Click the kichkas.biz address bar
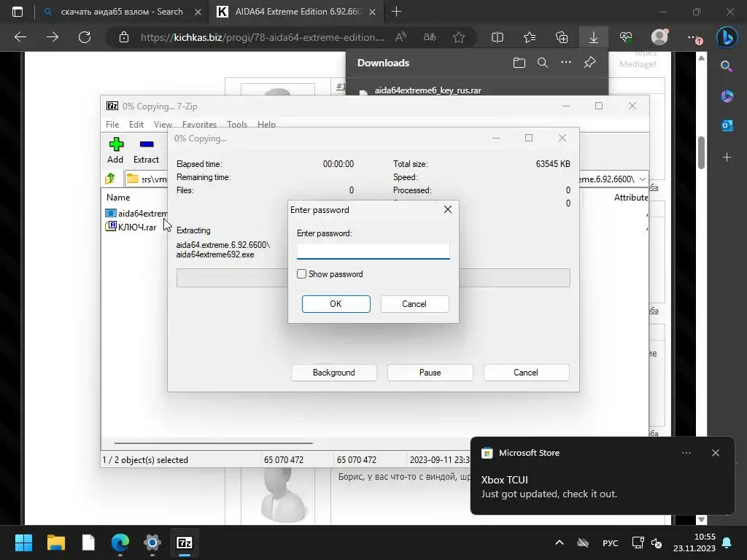 (263, 37)
